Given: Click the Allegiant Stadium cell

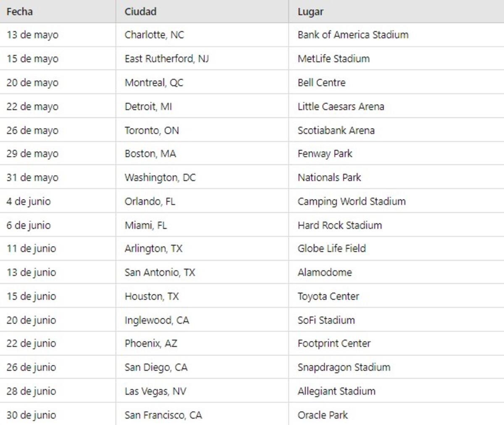Looking at the screenshot, I should point(336,391).
